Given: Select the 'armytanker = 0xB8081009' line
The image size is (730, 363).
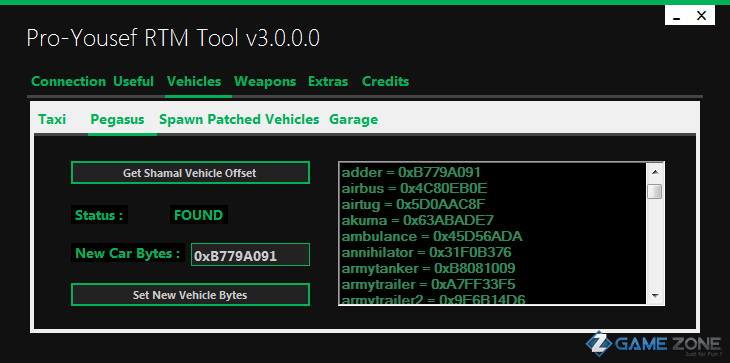Looking at the screenshot, I should 428,269.
